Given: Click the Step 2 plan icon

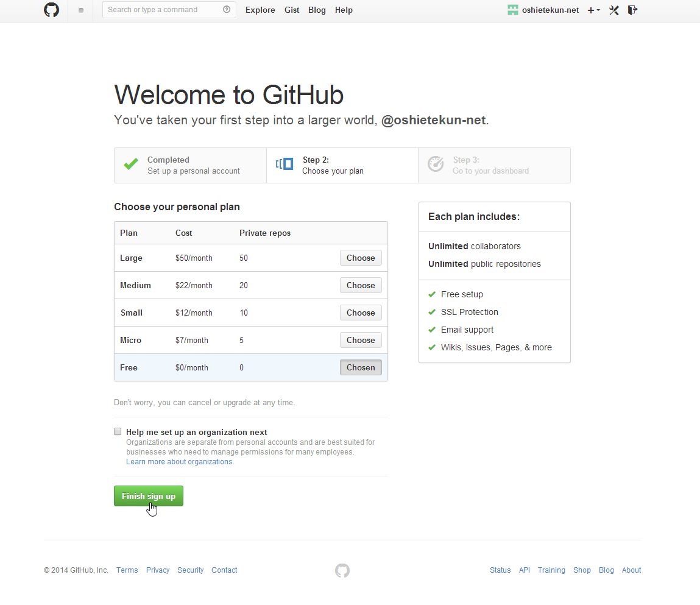Looking at the screenshot, I should pyautogui.click(x=285, y=164).
